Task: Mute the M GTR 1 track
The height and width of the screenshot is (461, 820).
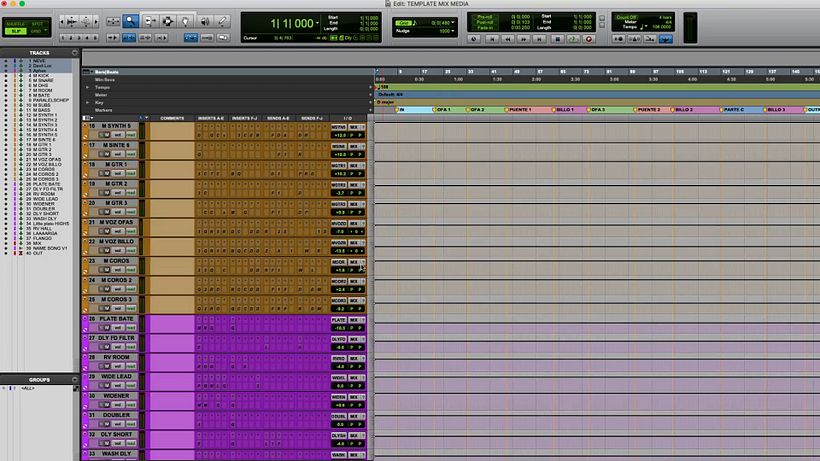Action: (106, 174)
